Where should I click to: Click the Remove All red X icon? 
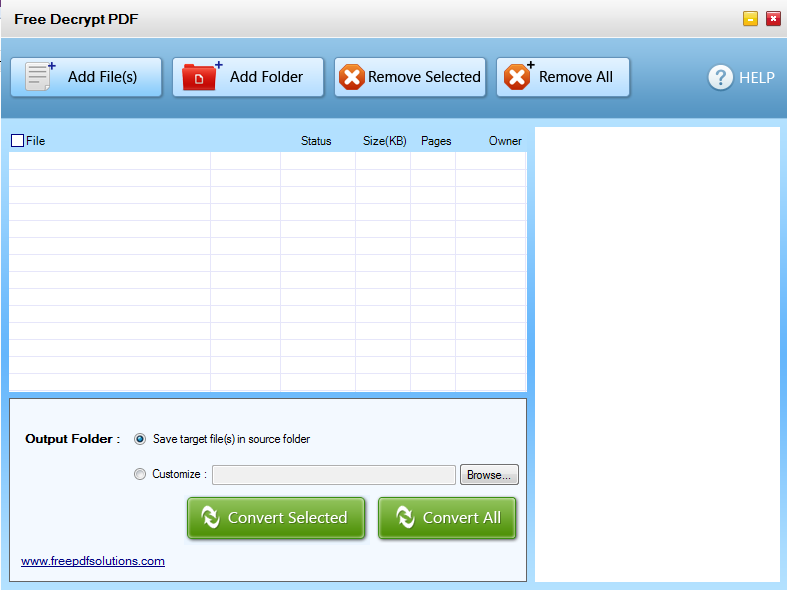[x=517, y=77]
